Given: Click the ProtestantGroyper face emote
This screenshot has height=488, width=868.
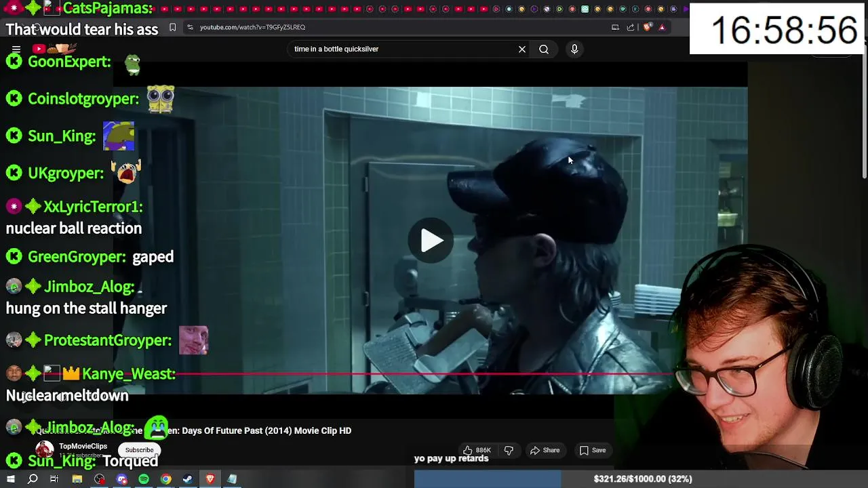Looking at the screenshot, I should (x=193, y=340).
